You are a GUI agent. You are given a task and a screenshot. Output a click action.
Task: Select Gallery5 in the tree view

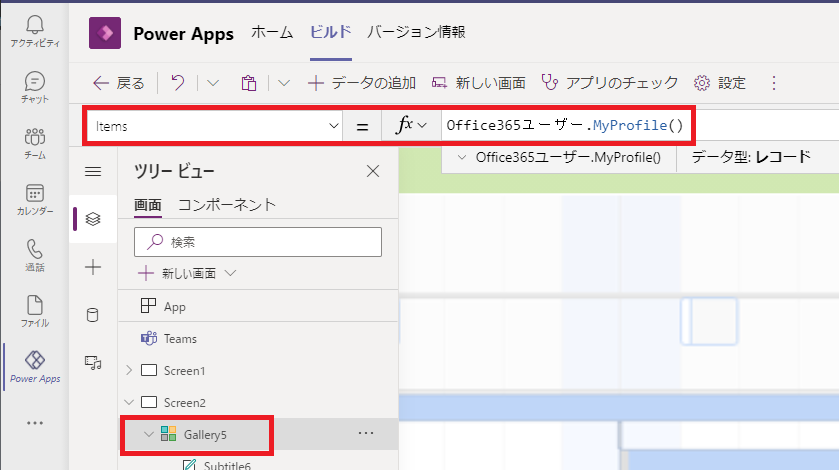coord(205,435)
